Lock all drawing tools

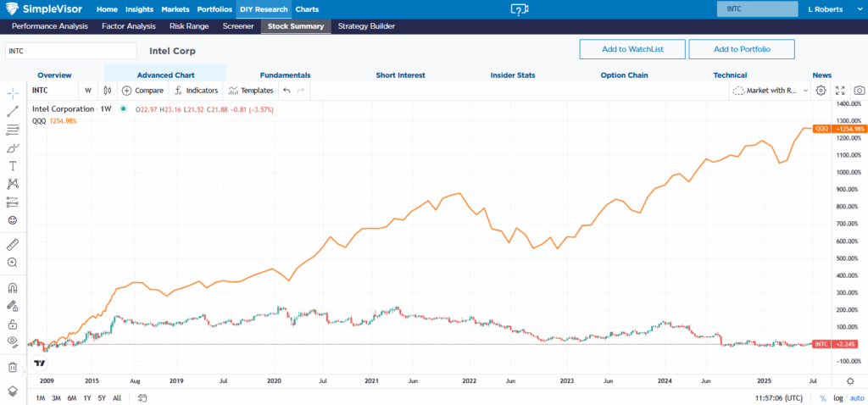coord(13,324)
